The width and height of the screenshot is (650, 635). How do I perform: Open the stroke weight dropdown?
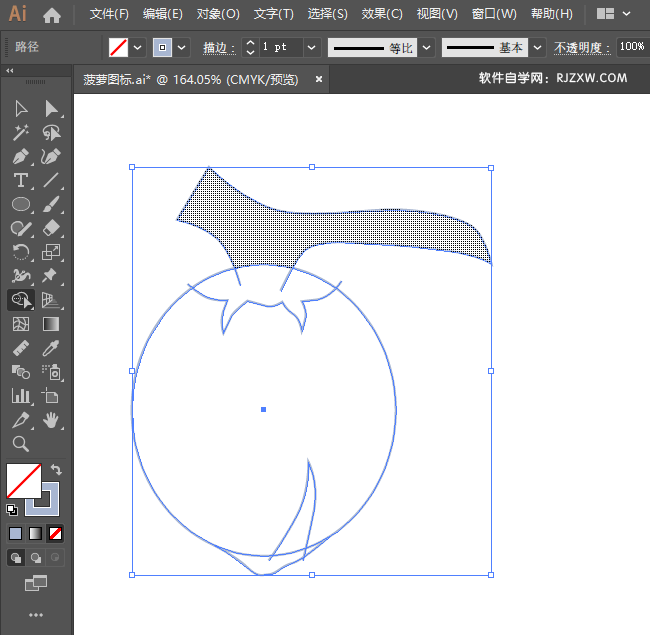(311, 47)
